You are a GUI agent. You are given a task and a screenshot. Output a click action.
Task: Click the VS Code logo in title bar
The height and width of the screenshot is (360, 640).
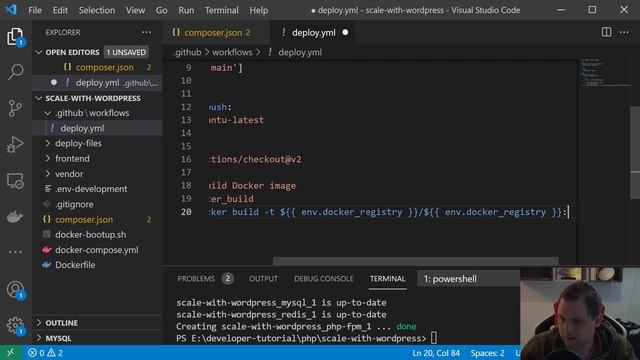[11, 10]
